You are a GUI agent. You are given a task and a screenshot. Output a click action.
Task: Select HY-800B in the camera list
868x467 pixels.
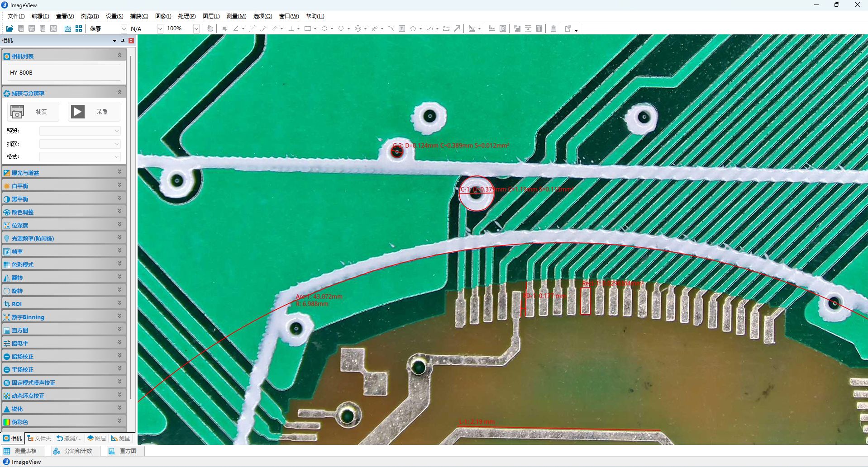21,72
